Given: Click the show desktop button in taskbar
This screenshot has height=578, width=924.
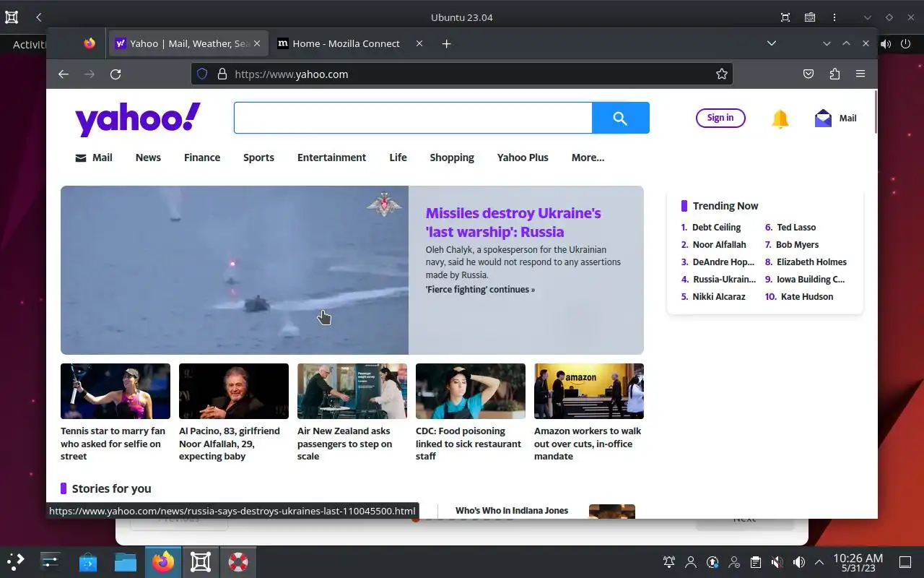Looking at the screenshot, I should (x=905, y=562).
